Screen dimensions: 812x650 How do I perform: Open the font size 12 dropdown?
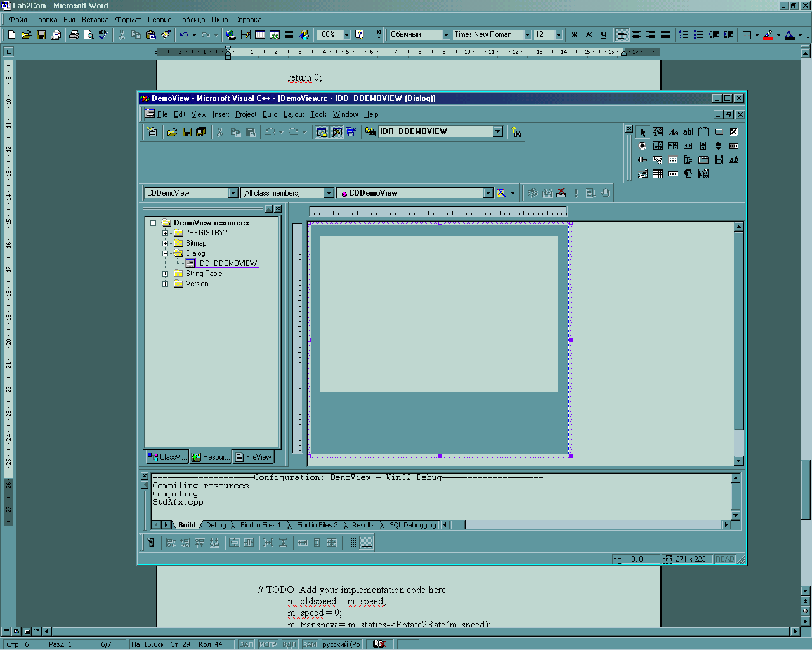(559, 35)
